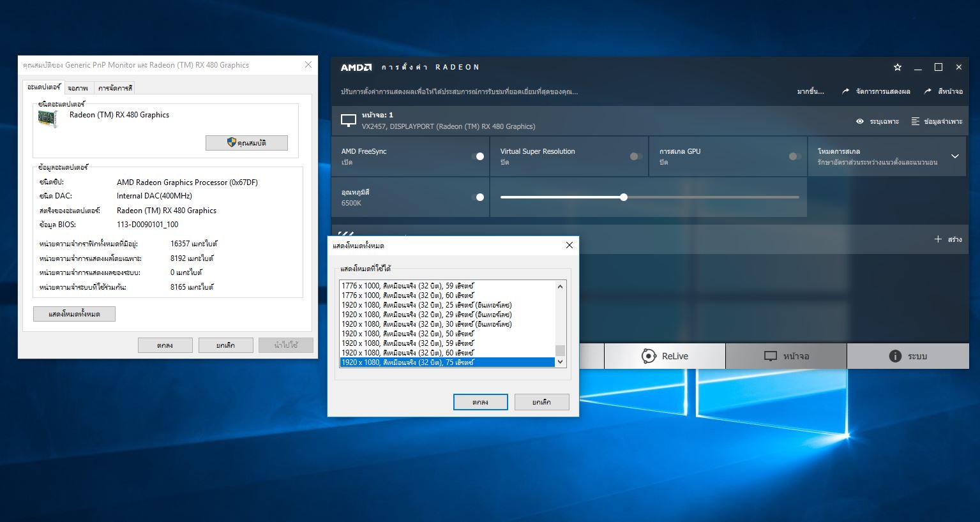980x522 pixels.
Task: Click the mode list scroll-down arrow
Action: pyautogui.click(x=561, y=362)
